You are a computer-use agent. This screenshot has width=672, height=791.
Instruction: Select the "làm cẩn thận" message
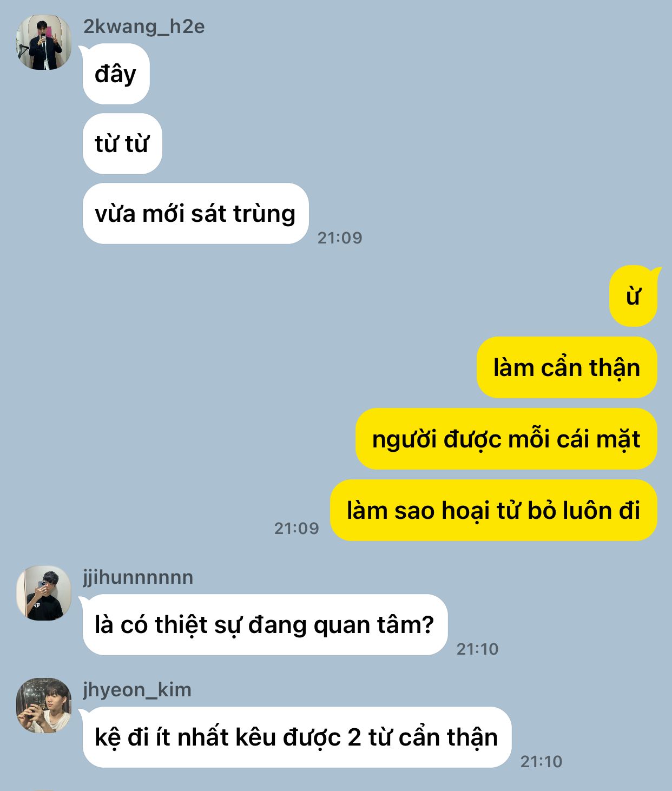[x=566, y=368]
